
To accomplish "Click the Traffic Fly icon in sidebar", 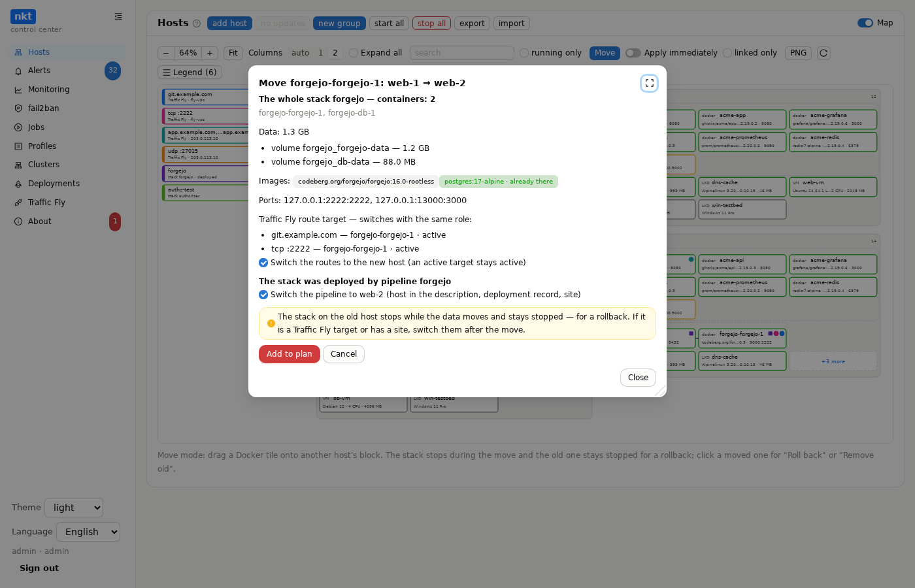I will [x=18, y=203].
